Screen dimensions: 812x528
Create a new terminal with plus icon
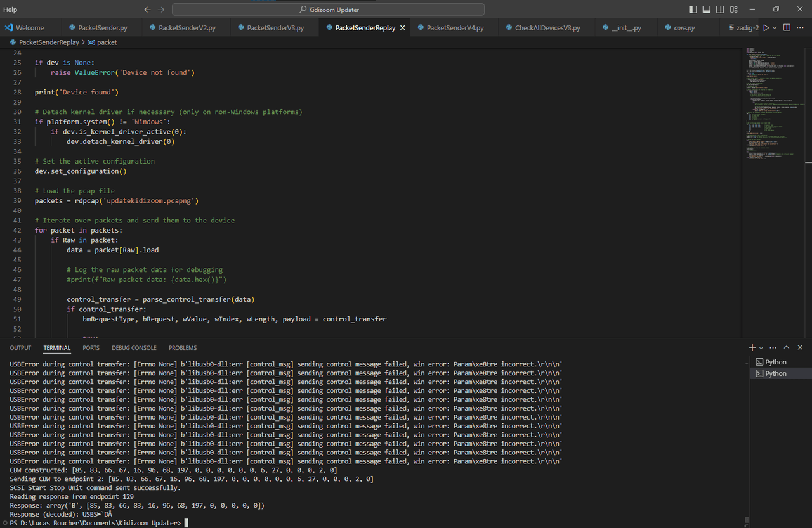(752, 347)
